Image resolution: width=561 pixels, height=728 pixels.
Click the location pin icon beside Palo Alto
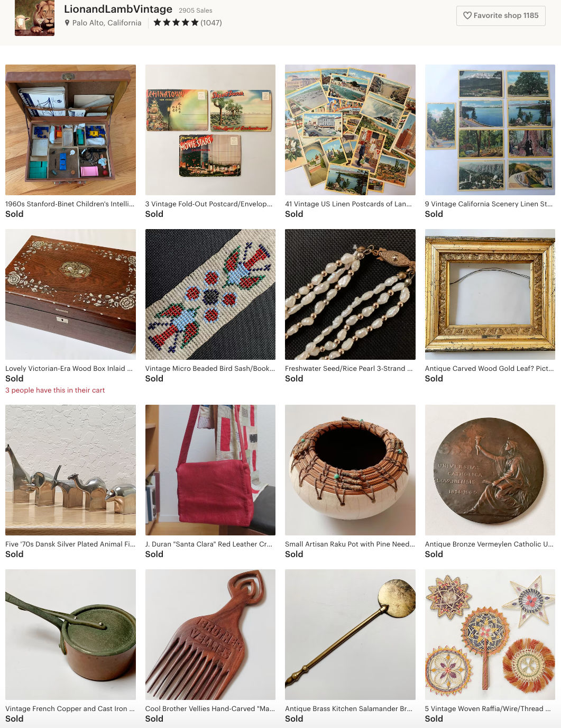[x=67, y=23]
